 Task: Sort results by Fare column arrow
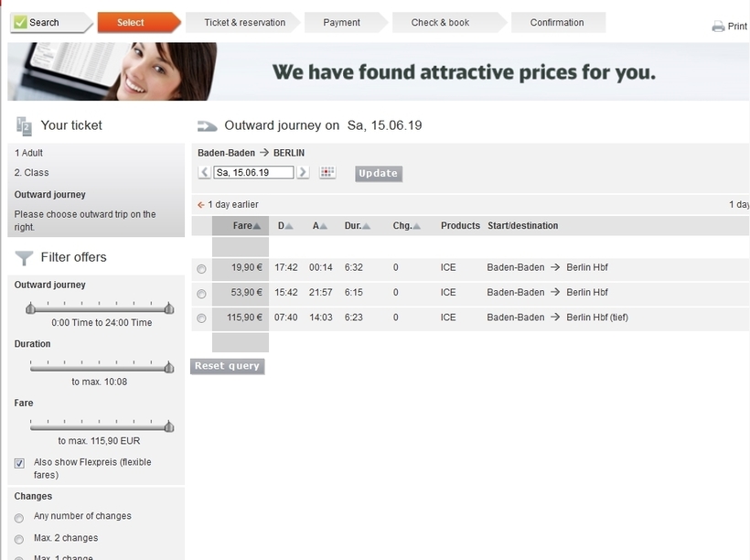click(x=257, y=226)
